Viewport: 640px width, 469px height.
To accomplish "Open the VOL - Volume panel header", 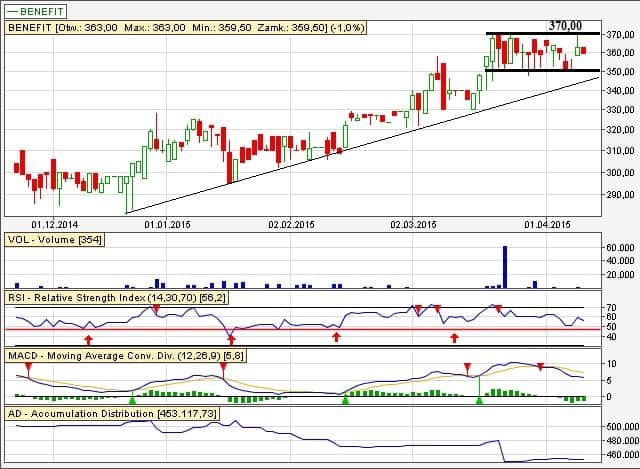I will (x=48, y=240).
